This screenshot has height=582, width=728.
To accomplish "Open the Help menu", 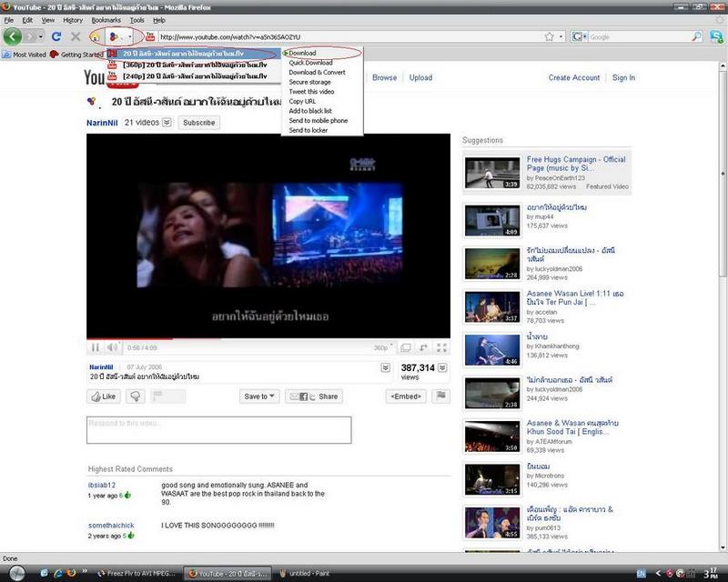I will [x=159, y=20].
